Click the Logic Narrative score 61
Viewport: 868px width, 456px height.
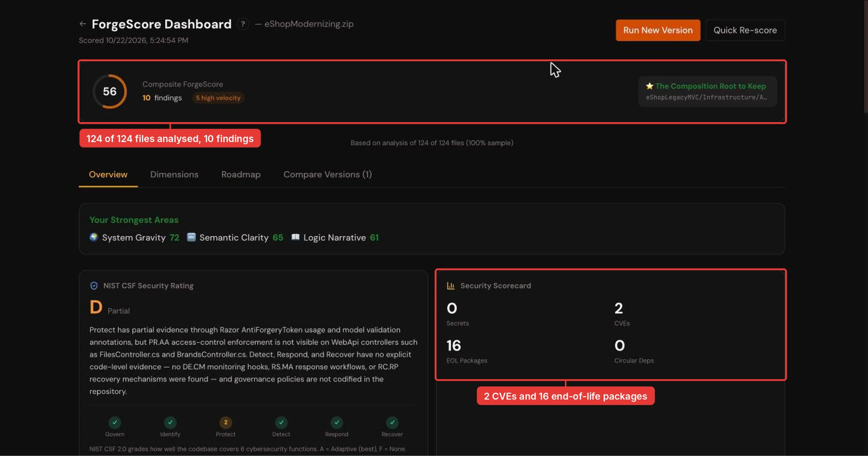374,238
